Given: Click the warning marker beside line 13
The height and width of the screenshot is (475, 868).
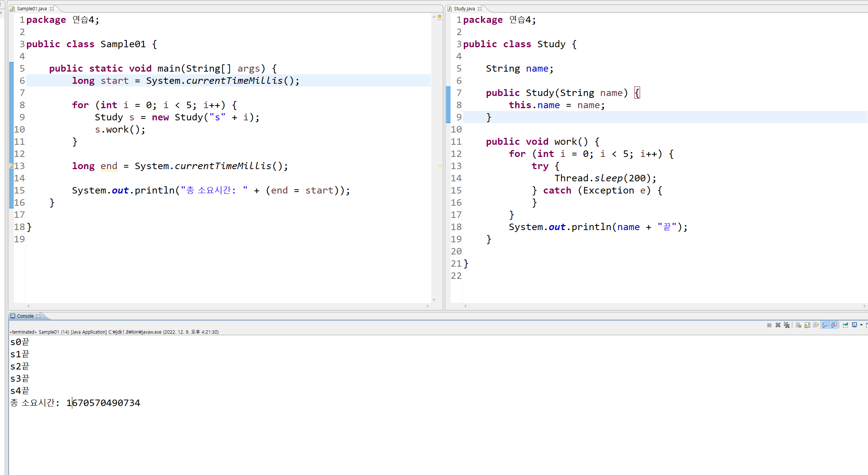Looking at the screenshot, I should 11,166.
